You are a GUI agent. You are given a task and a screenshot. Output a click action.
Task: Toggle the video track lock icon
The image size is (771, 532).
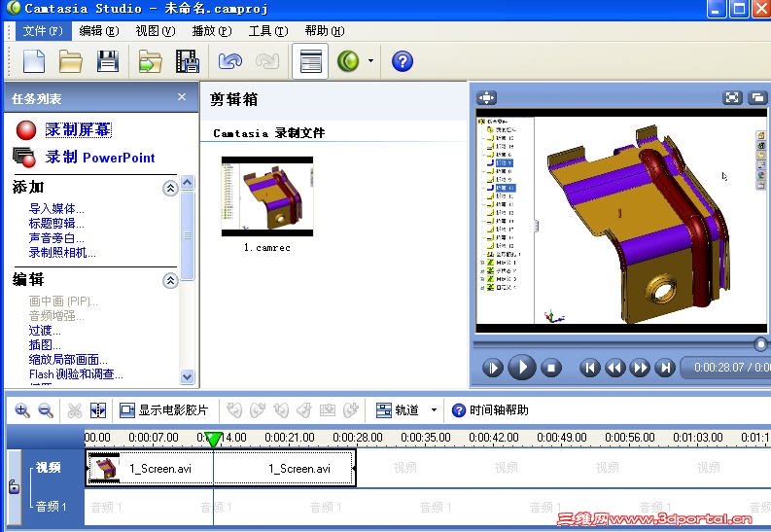pos(15,486)
